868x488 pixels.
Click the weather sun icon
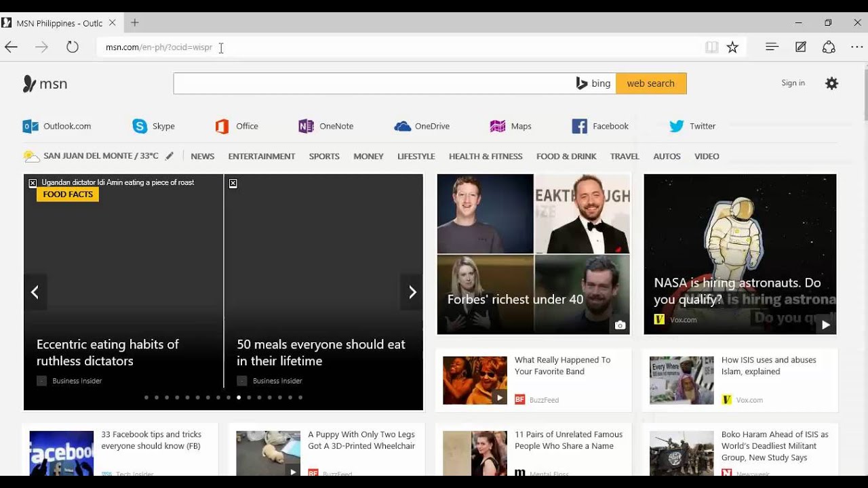tap(31, 157)
